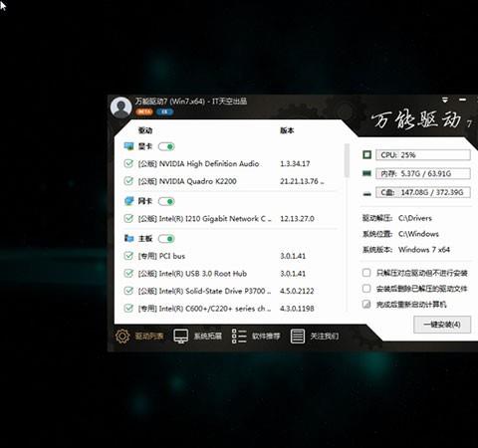Uncheck Intel(R) I210 Gigabit Network driver
The image size is (478, 448).
point(128,218)
